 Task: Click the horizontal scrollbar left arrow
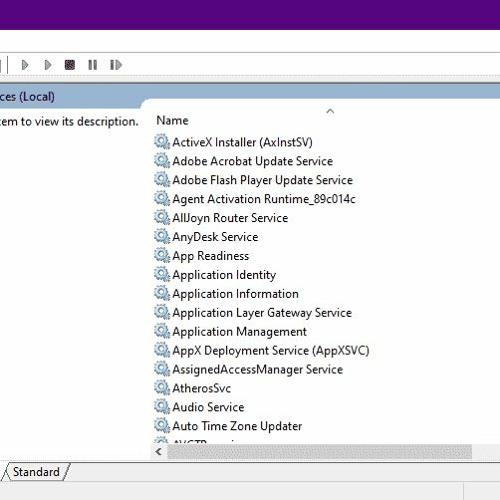tap(159, 452)
